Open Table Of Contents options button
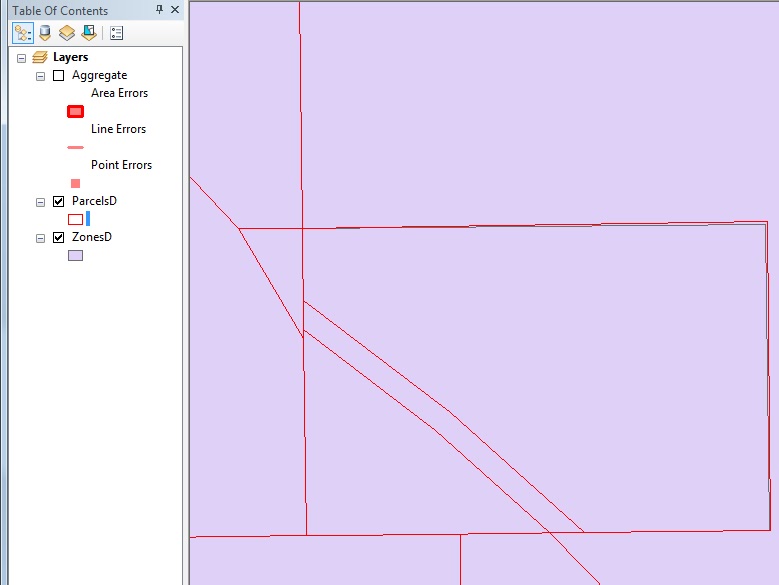 click(x=116, y=33)
